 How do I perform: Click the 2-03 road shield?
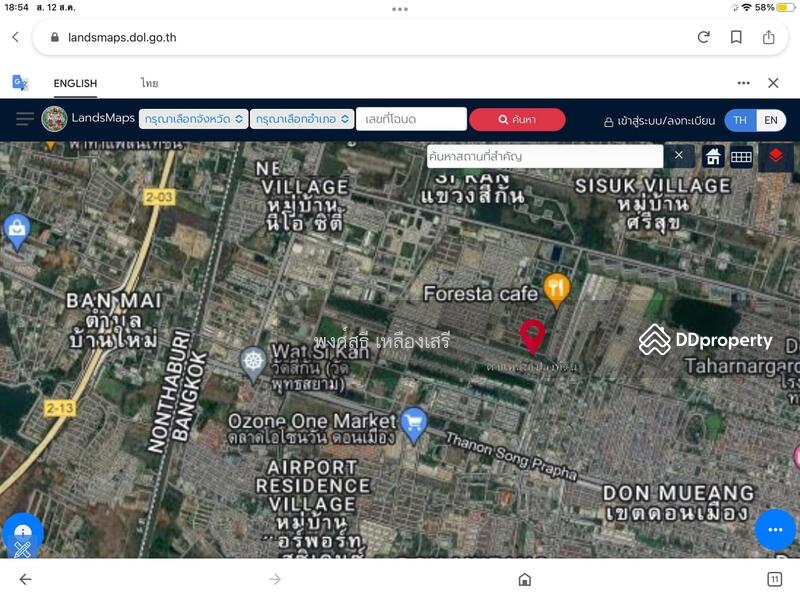tap(160, 197)
